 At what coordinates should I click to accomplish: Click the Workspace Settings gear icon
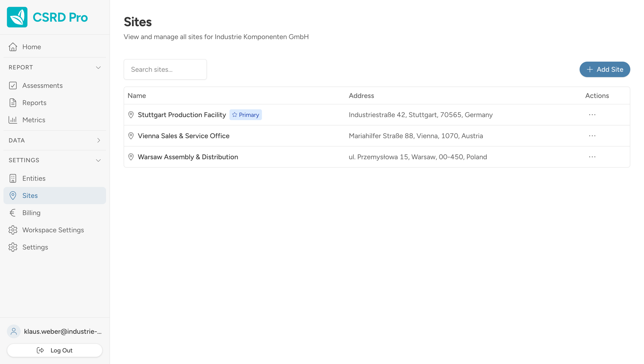tap(13, 230)
